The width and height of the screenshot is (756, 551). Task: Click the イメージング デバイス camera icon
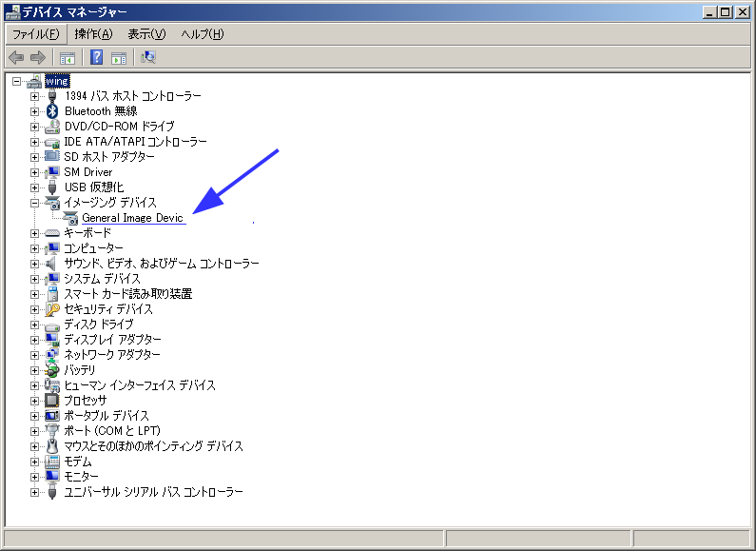[52, 203]
